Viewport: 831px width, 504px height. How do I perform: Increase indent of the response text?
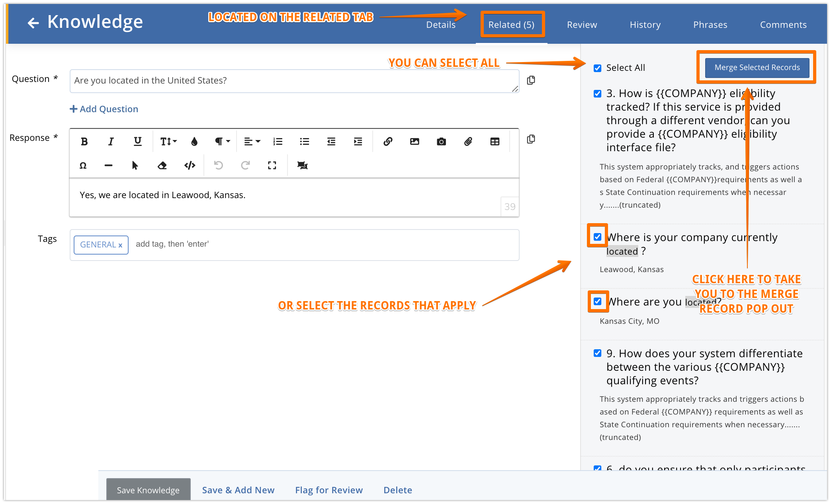tap(358, 142)
